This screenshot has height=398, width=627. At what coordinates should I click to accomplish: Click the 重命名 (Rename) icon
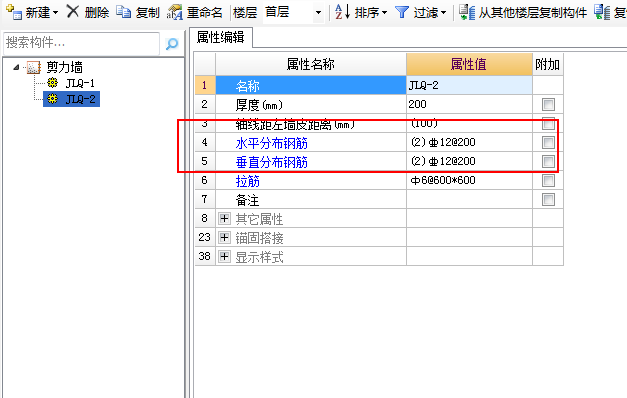click(x=175, y=12)
